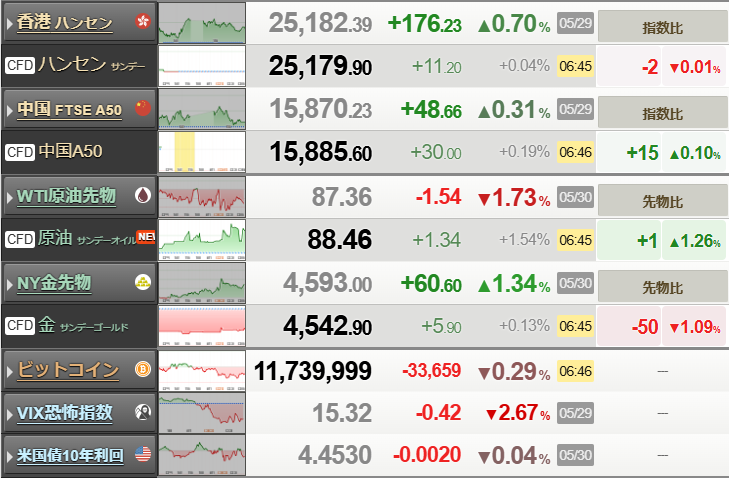
Task: Click the CFD badge beside 金
Action: pyautogui.click(x=20, y=325)
